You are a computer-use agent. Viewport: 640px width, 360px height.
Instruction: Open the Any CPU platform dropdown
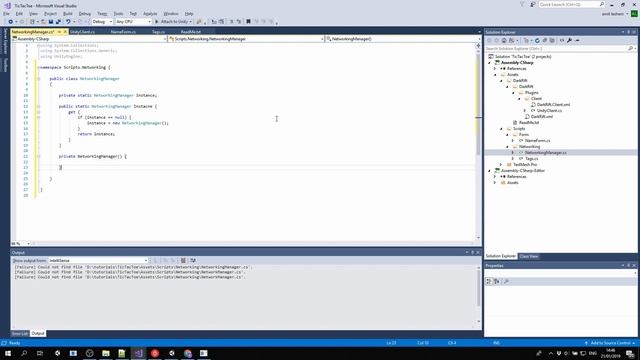click(133, 22)
